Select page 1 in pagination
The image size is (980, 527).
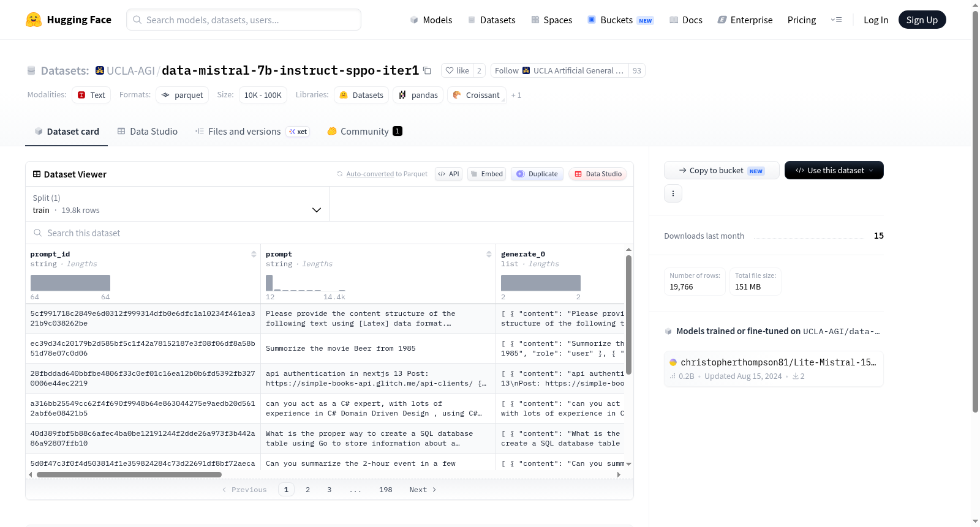click(286, 490)
